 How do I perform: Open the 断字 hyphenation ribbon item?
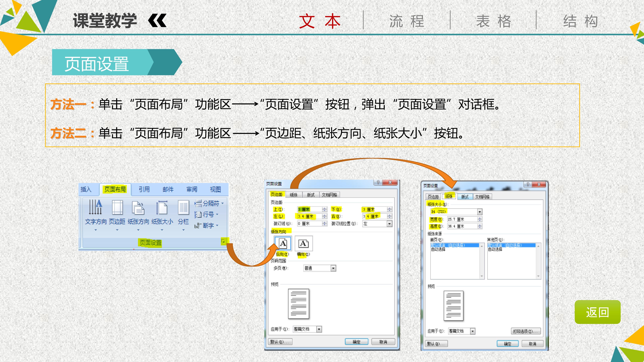point(206,226)
